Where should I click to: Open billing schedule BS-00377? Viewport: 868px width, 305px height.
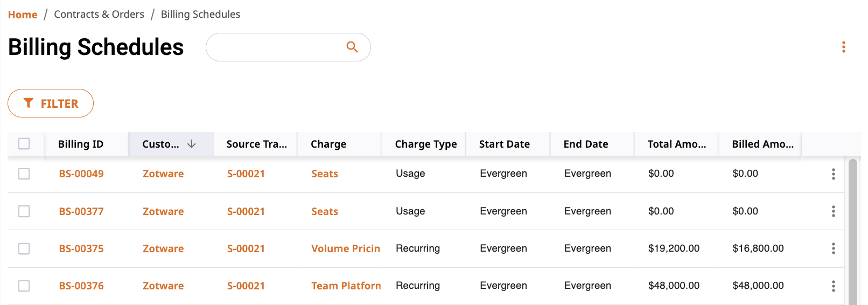tap(81, 211)
